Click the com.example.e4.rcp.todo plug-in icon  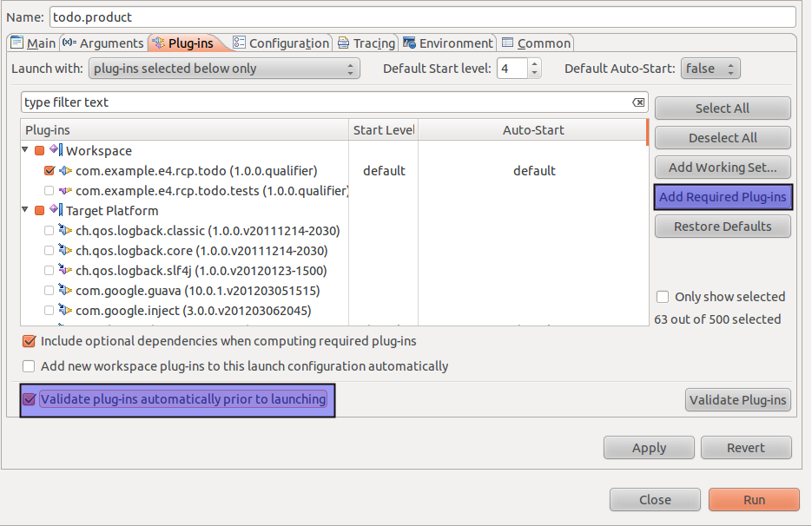[x=65, y=171]
